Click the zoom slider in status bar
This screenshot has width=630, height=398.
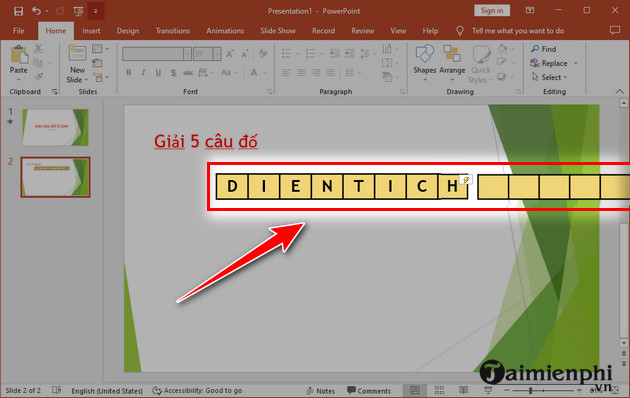pos(544,390)
